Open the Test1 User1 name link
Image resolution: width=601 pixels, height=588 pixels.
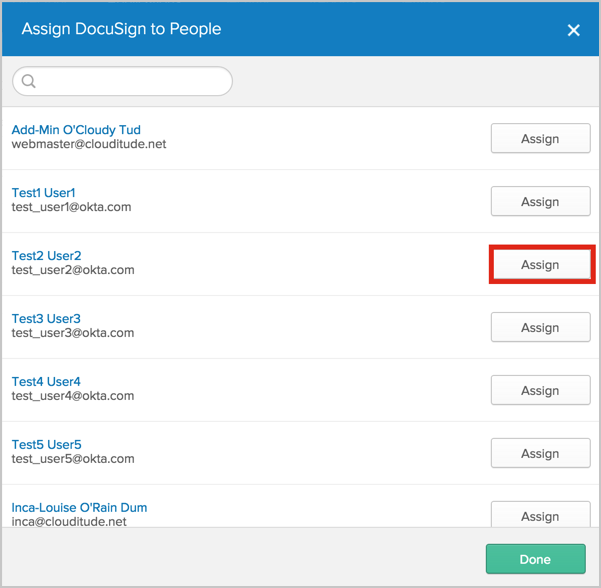click(x=43, y=192)
